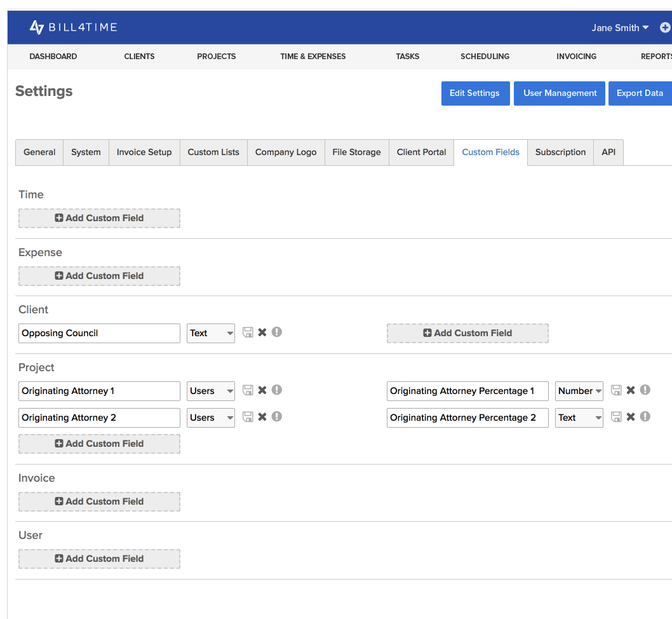Show info for Originating Attorney Percentage 1
The image size is (672, 619).
click(x=645, y=390)
